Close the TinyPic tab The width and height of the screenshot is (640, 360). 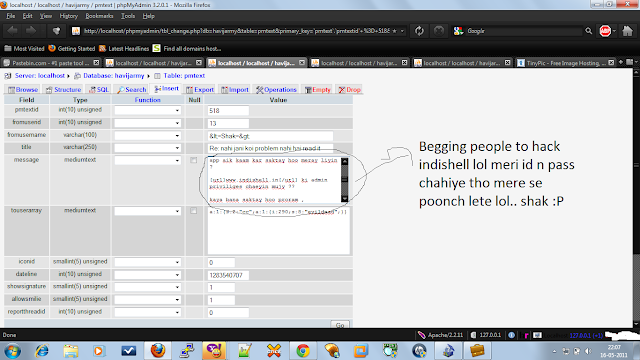(611, 62)
